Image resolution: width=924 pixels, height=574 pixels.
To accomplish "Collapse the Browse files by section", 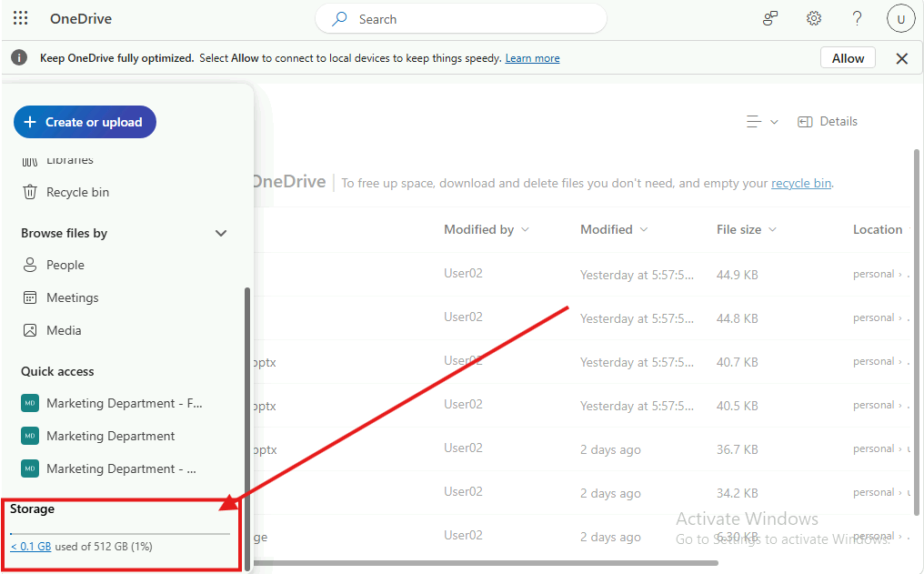I will (221, 234).
